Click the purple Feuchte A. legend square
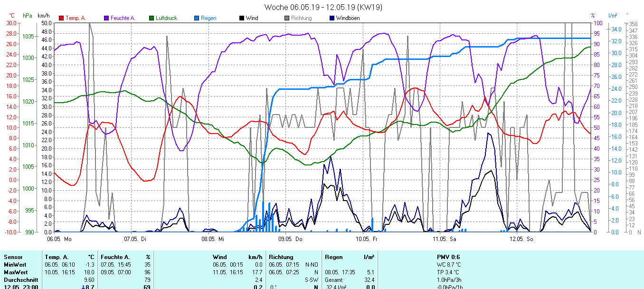The width and height of the screenshot is (644, 289). [106, 18]
